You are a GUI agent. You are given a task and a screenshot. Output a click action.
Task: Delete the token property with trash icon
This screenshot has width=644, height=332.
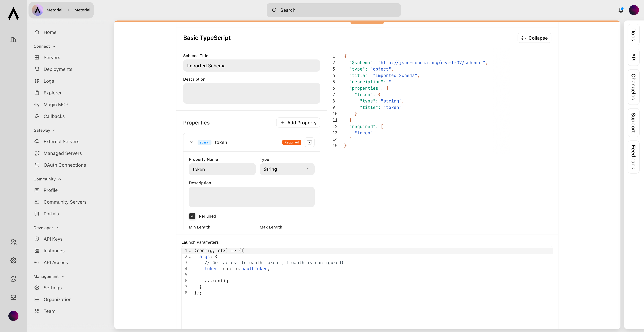[309, 142]
